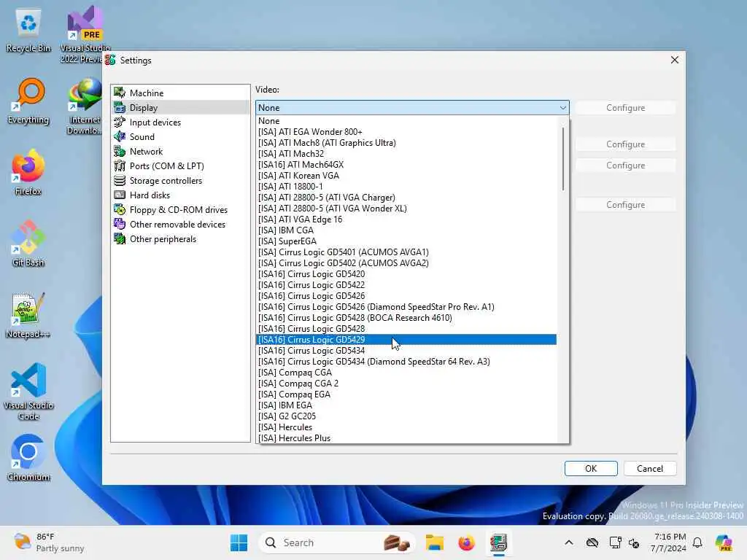
Task: Pick GD5434 (Diamond SpeedStar 64 Rev. A3)
Action: (406, 362)
